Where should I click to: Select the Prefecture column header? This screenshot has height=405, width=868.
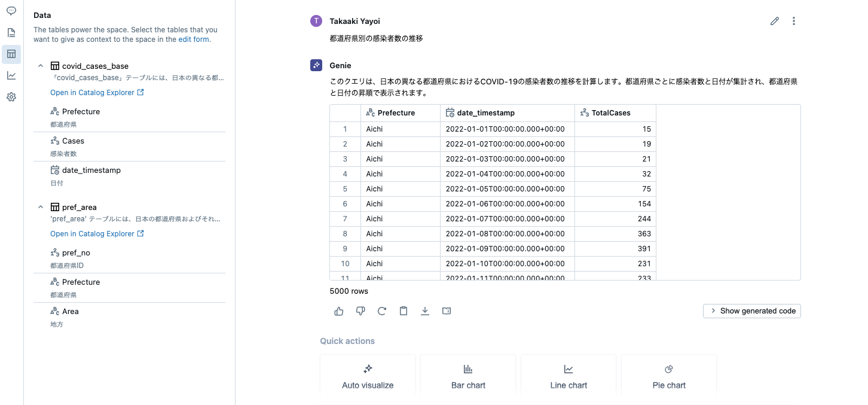pyautogui.click(x=396, y=112)
